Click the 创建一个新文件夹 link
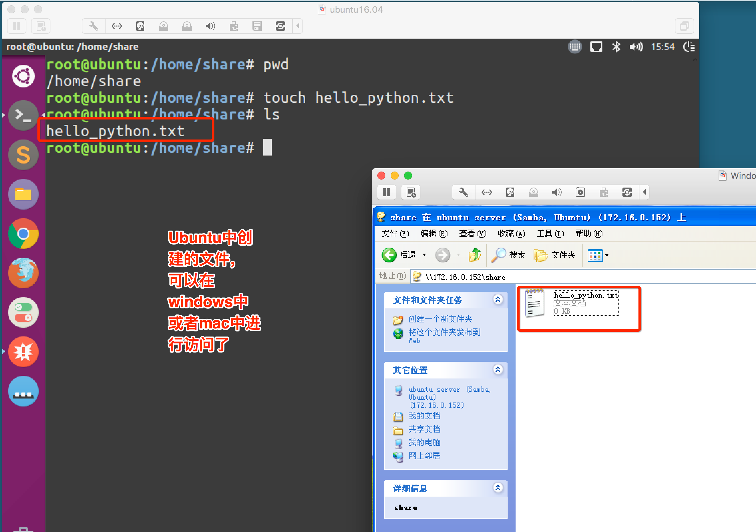Image resolution: width=756 pixels, height=532 pixels. (440, 319)
